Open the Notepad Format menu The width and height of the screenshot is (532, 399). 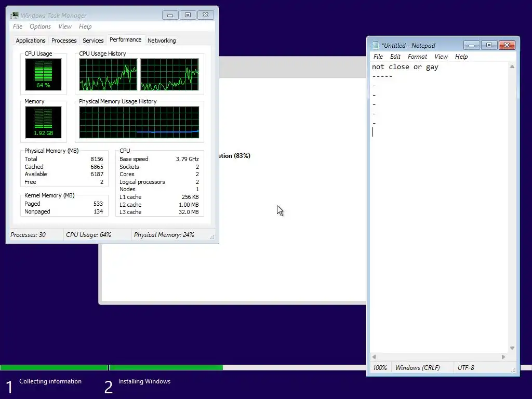(417, 57)
